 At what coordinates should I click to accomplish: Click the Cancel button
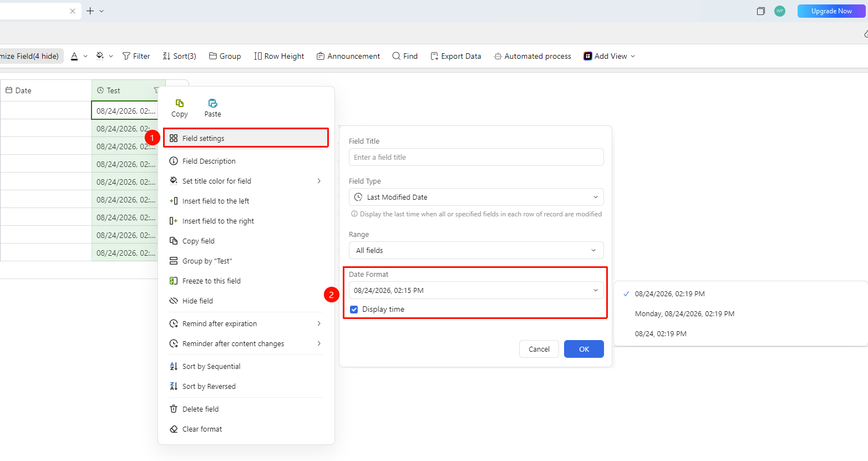coord(539,349)
